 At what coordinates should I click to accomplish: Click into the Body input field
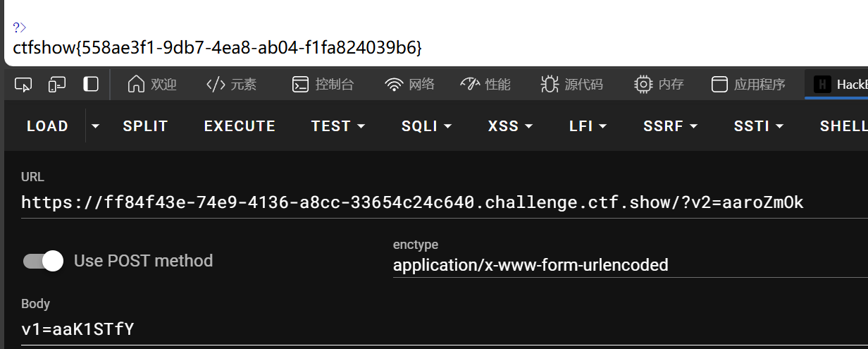pos(445,328)
